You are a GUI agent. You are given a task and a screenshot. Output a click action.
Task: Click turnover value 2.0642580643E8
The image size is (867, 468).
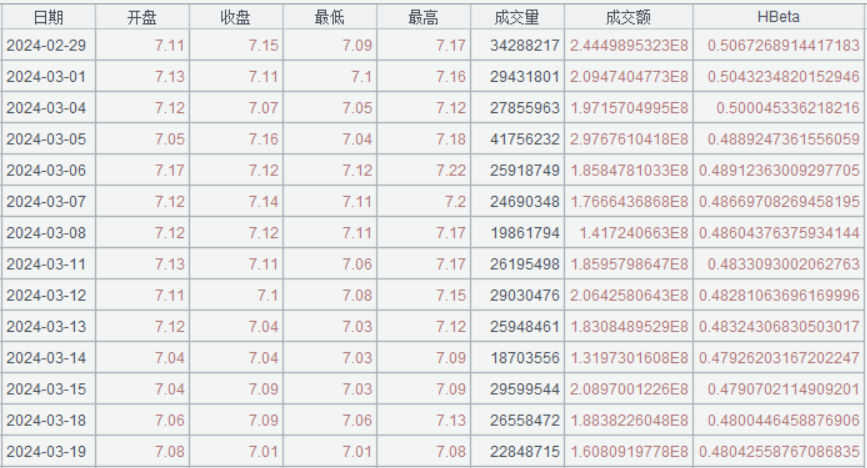(x=629, y=295)
